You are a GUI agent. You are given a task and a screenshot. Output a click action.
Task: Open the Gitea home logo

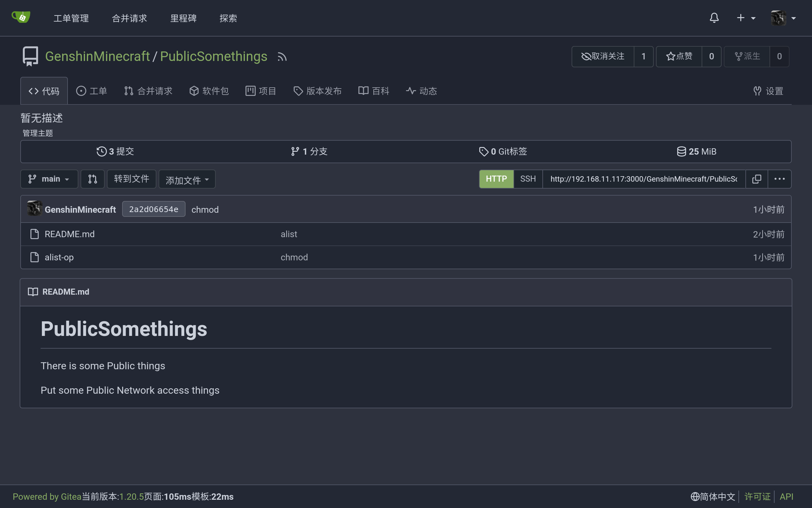click(x=21, y=17)
